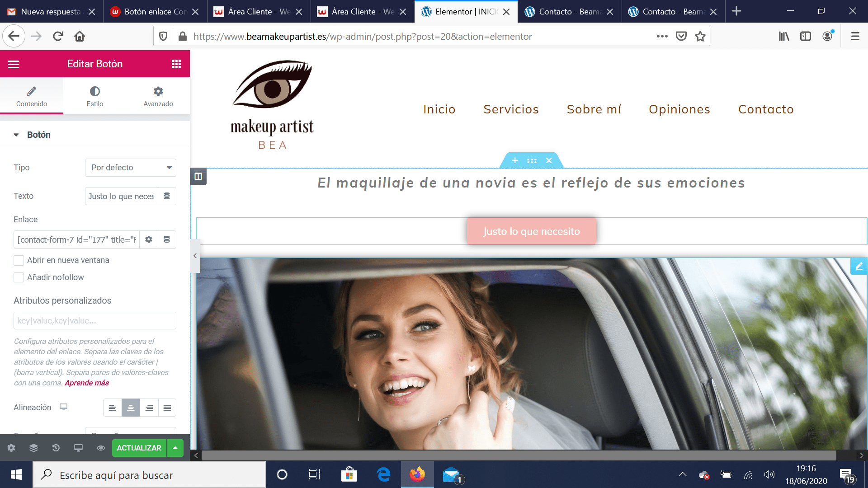
Task: Click the ACTUALIZAR button
Action: coord(139,448)
